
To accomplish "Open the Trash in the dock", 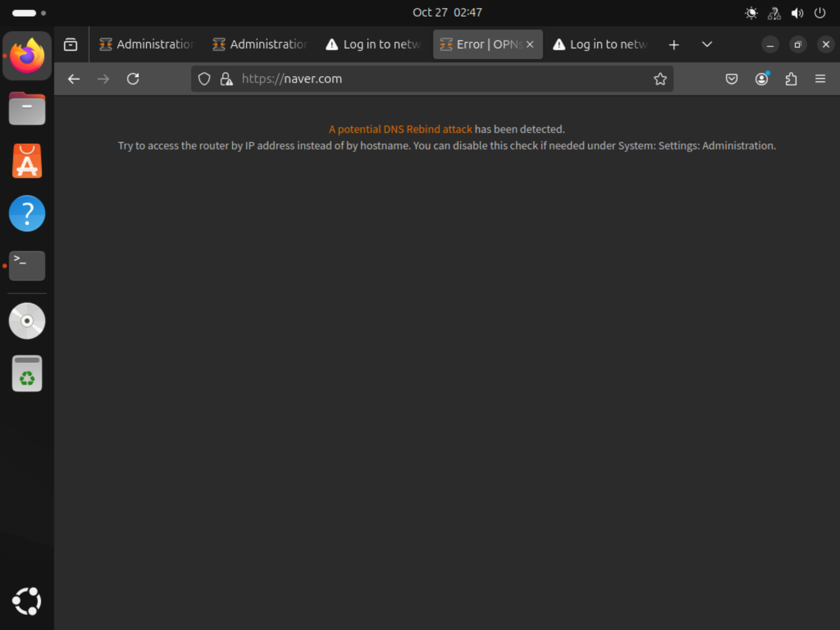I will 27,373.
